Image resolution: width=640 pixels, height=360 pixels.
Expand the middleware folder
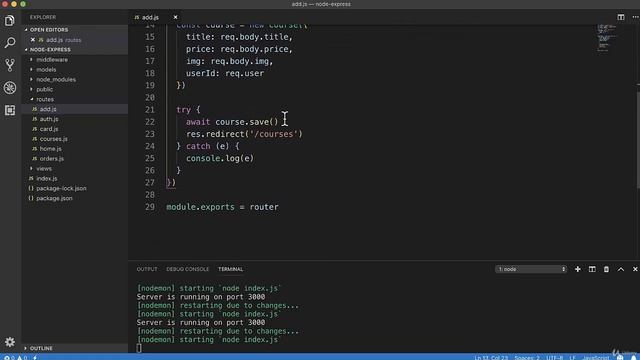[x=52, y=60]
